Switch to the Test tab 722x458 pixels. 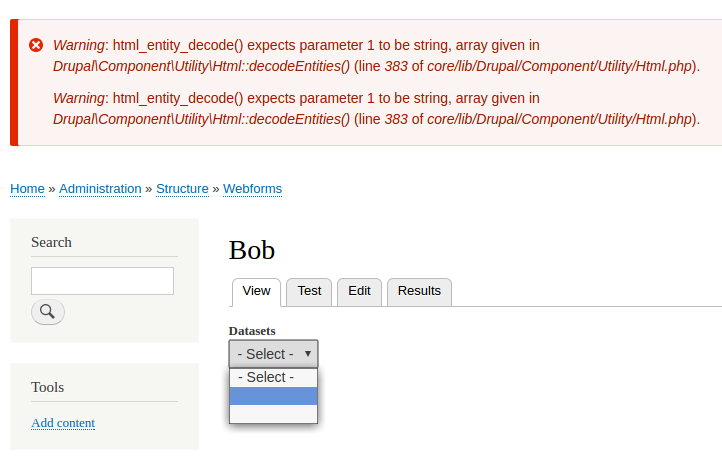[309, 291]
